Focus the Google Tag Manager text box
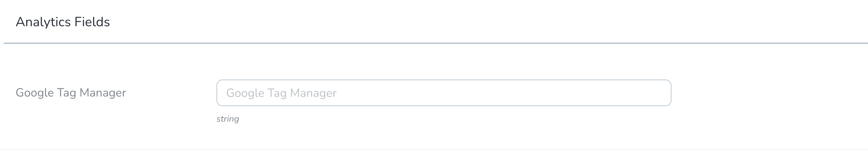868x159 pixels. point(443,93)
